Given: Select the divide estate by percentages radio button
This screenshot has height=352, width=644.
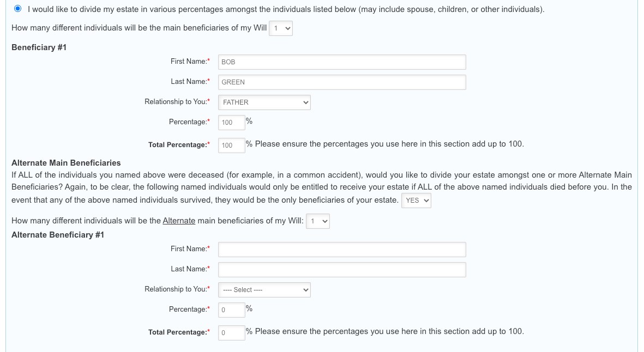Looking at the screenshot, I should click(19, 9).
